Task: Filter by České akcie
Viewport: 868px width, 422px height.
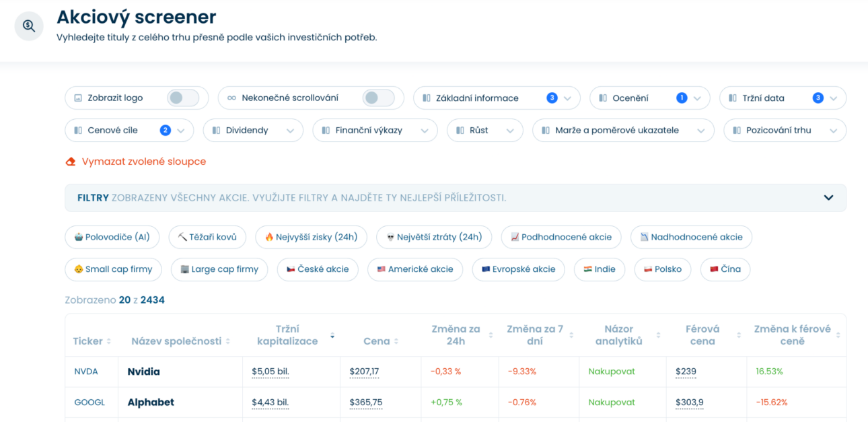Action: coord(318,269)
